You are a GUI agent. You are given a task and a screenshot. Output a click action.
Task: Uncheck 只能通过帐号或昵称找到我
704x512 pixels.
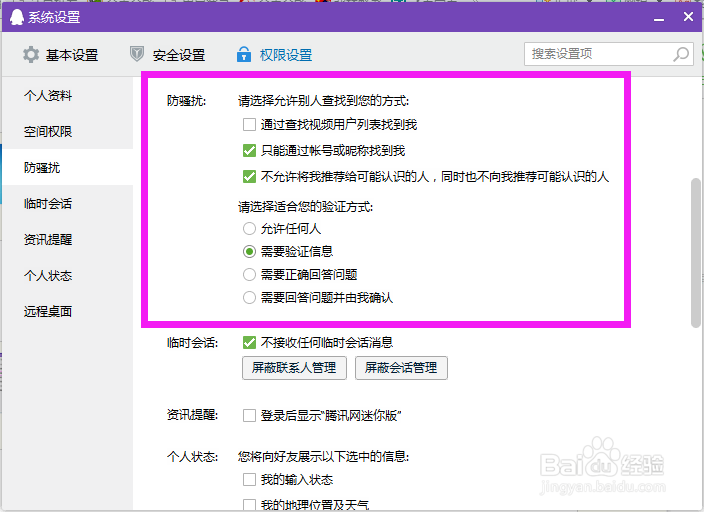point(249,150)
